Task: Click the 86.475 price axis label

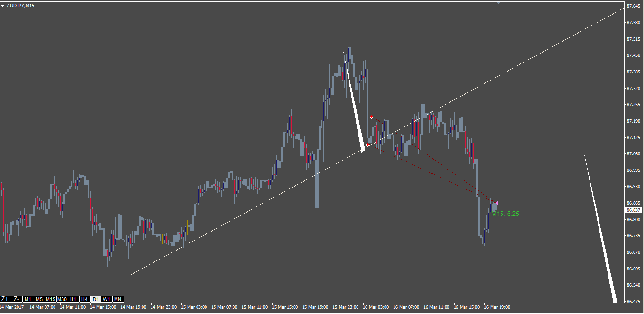Action: (x=634, y=301)
